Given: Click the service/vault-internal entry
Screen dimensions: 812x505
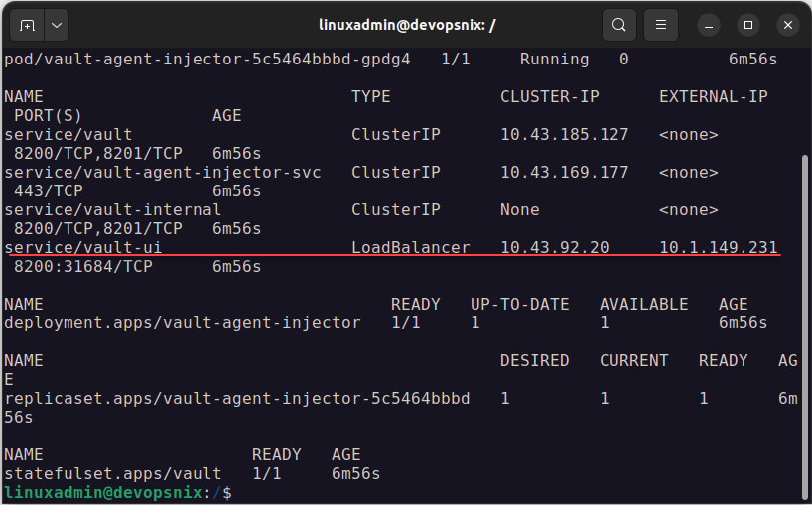Looking at the screenshot, I should [112, 209].
